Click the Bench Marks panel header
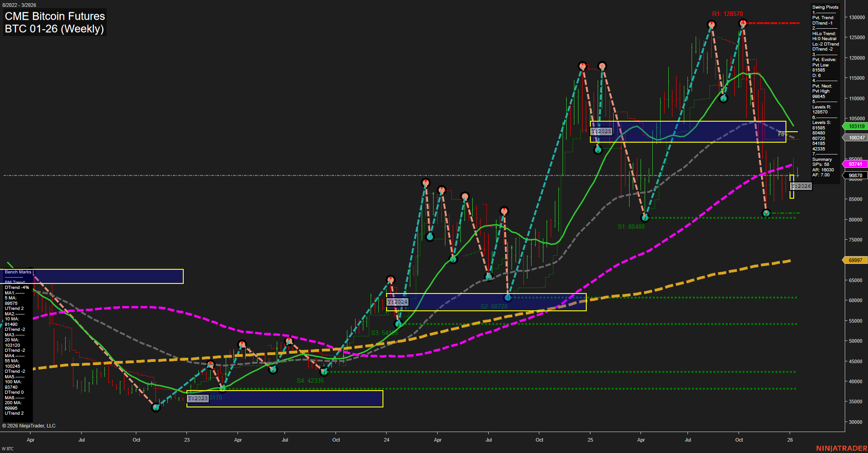 [17, 272]
